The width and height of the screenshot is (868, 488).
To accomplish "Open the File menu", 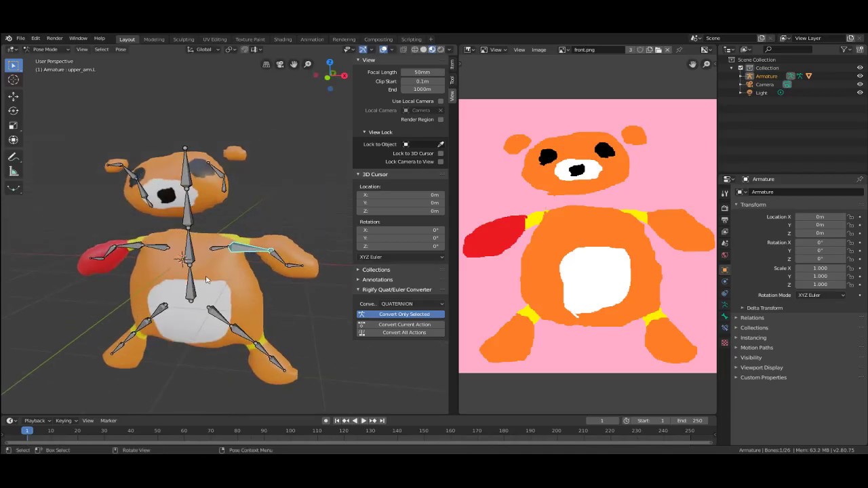I will (20, 39).
